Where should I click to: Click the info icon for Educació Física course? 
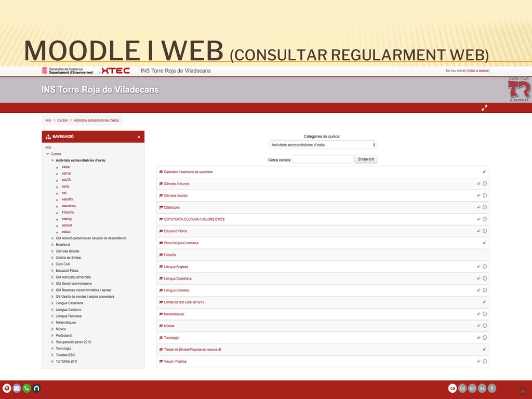pos(485,231)
